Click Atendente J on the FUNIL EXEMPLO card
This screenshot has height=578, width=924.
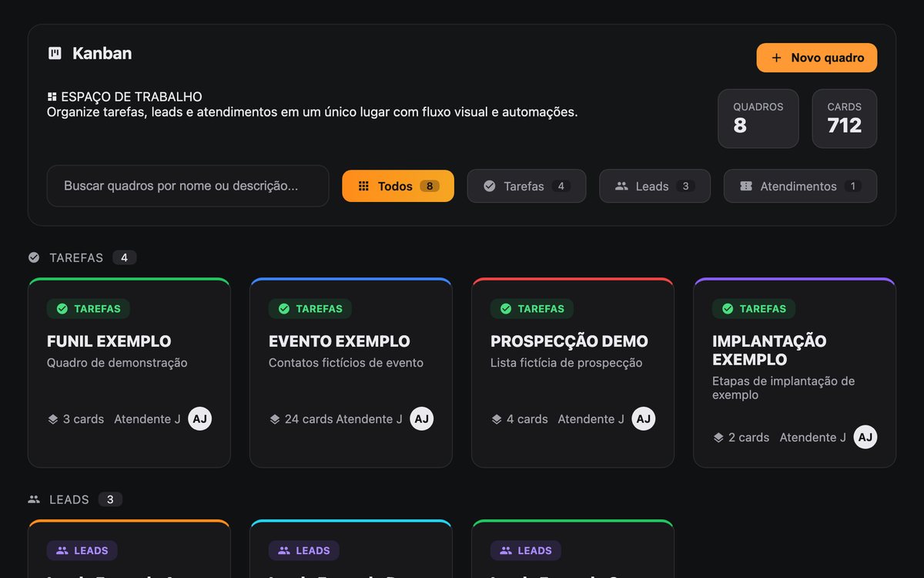click(x=147, y=419)
